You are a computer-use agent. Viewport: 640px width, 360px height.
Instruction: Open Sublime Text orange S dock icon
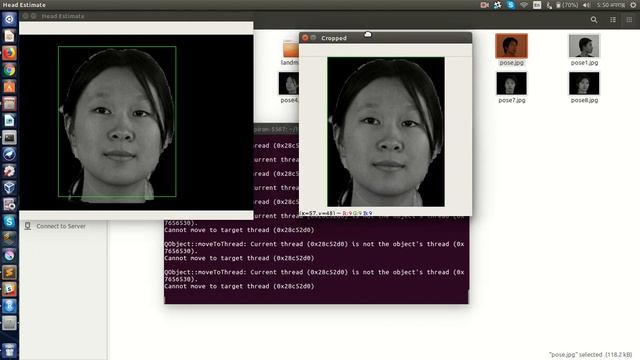pos(9,272)
